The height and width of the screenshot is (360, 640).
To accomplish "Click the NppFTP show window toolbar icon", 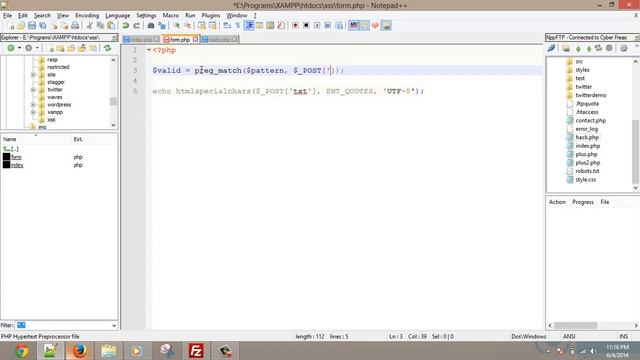I will click(x=386, y=26).
